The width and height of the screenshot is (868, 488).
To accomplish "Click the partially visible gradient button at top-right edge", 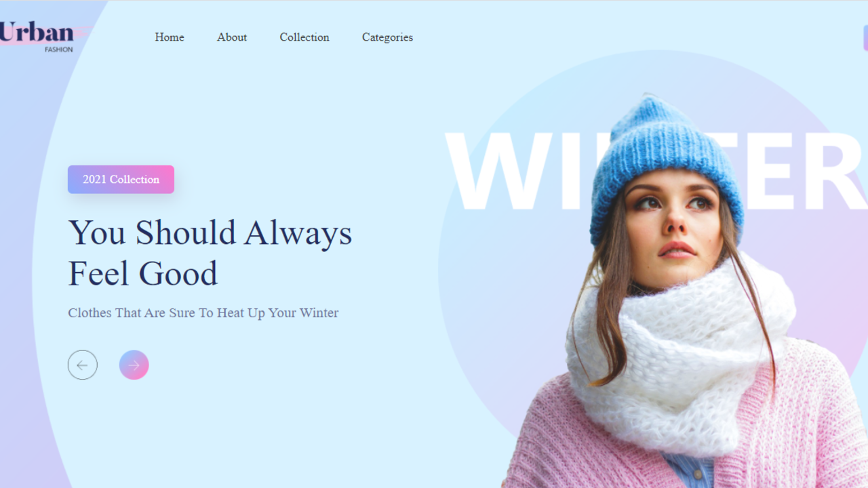I will click(865, 38).
